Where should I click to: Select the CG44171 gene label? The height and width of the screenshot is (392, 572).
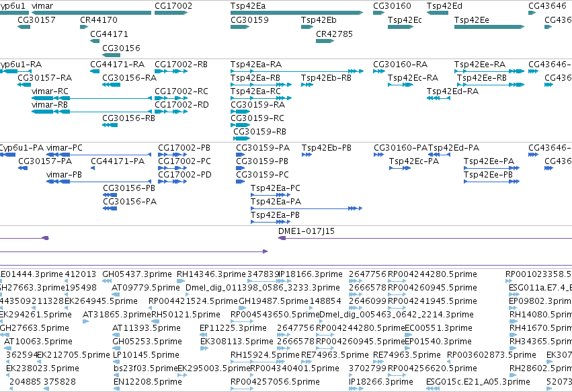click(109, 34)
